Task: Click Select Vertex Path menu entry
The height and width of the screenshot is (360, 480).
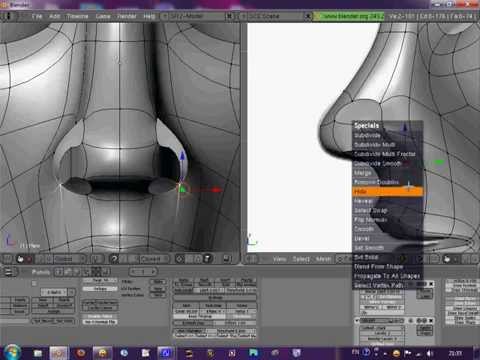Action: [388, 285]
